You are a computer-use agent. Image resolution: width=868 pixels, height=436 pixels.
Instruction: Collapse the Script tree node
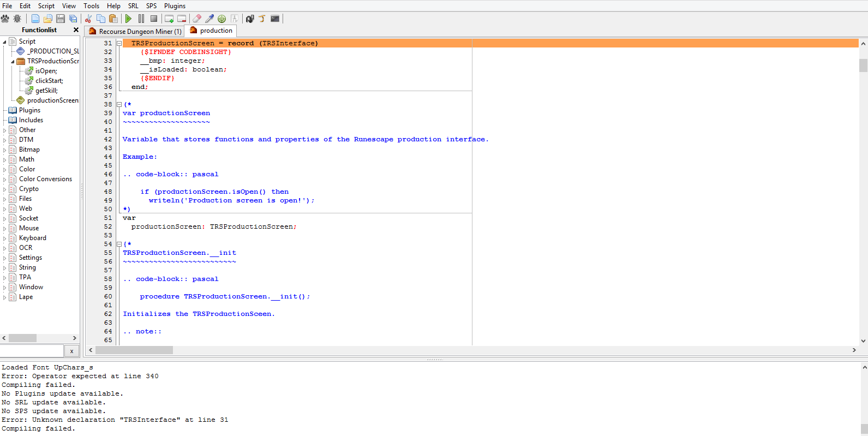(5, 41)
